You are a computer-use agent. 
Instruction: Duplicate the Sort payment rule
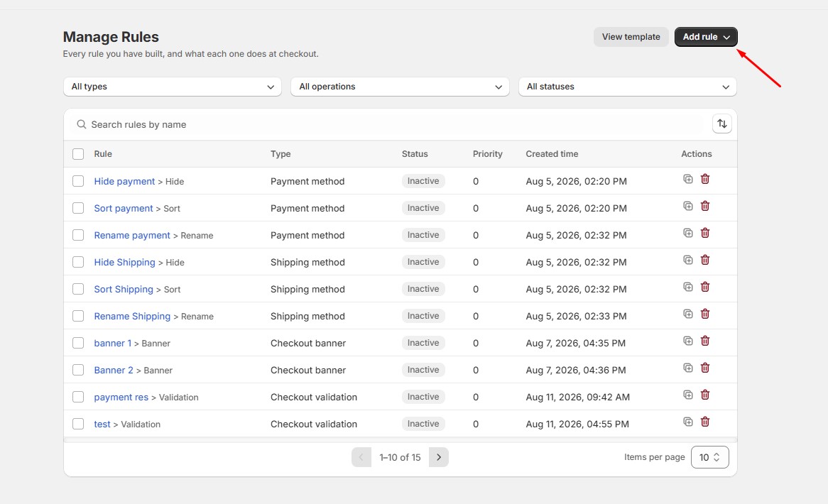pos(687,206)
